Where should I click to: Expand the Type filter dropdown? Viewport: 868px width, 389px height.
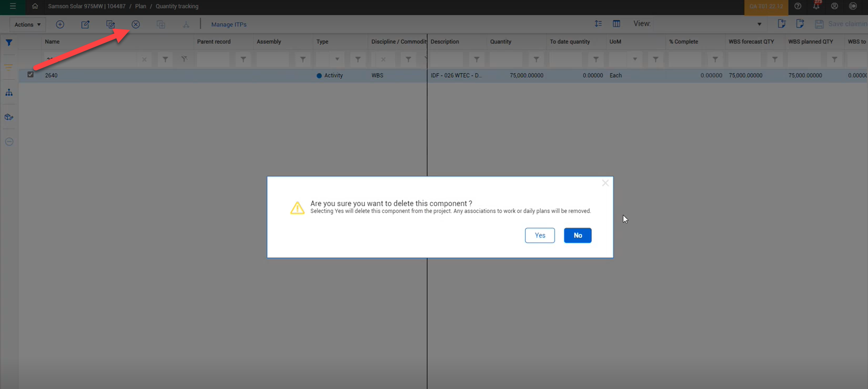(x=337, y=59)
